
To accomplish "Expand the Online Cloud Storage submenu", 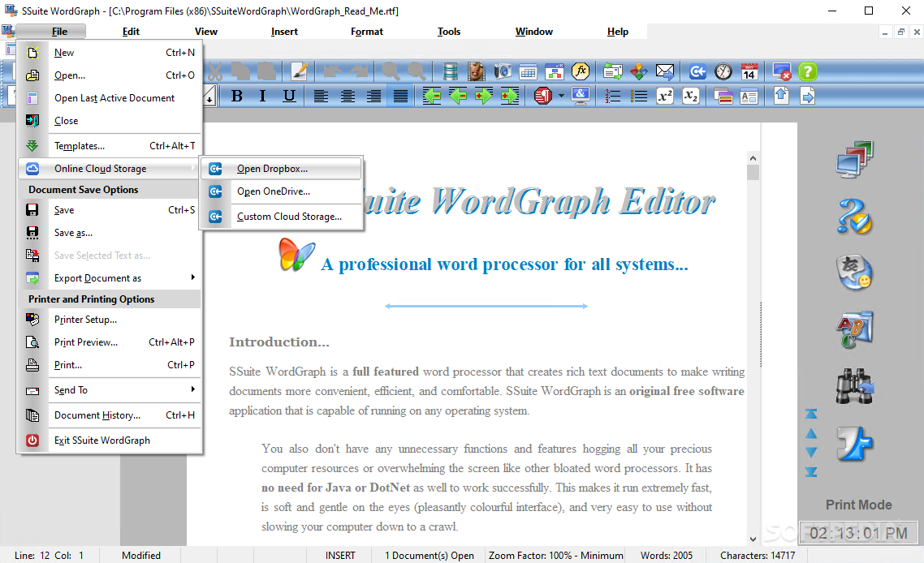I will point(110,169).
